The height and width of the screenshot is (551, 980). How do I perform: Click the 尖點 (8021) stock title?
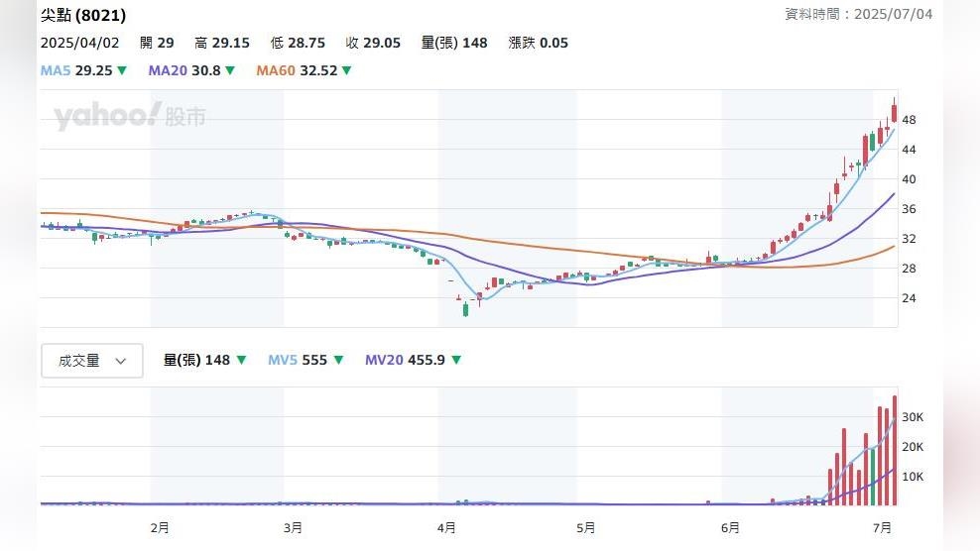tap(83, 15)
